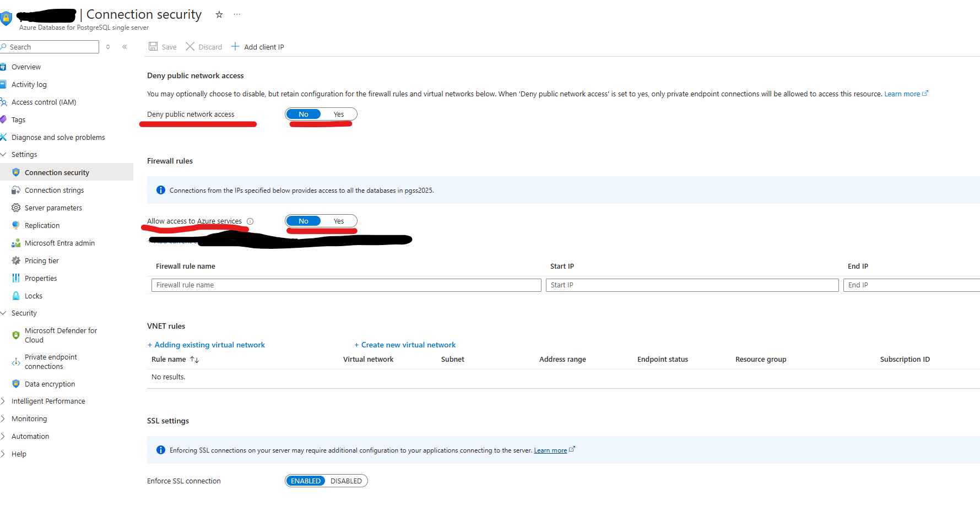Screen dimensions: 980x506
Task: Open the Activity log page
Action: tap(29, 84)
